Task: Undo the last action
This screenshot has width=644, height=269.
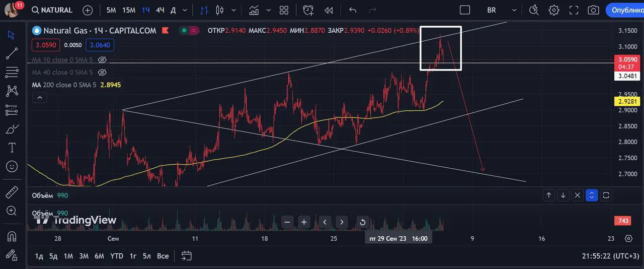Action: pos(353,10)
